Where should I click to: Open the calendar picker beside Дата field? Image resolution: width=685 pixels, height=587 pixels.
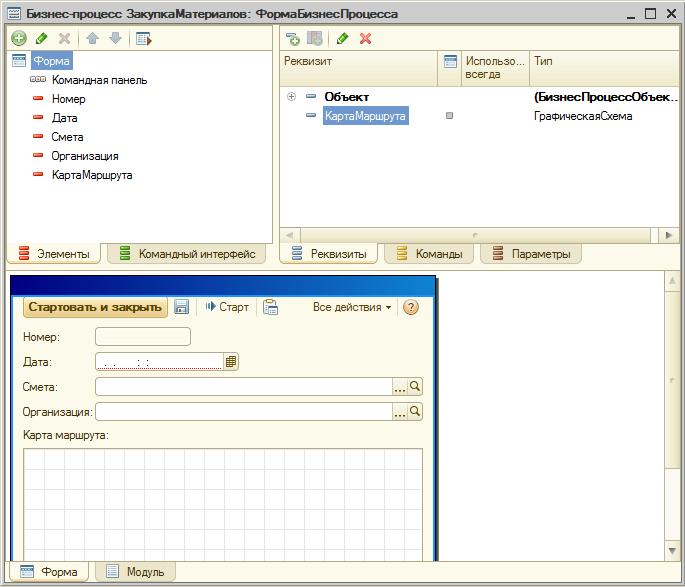(x=231, y=362)
